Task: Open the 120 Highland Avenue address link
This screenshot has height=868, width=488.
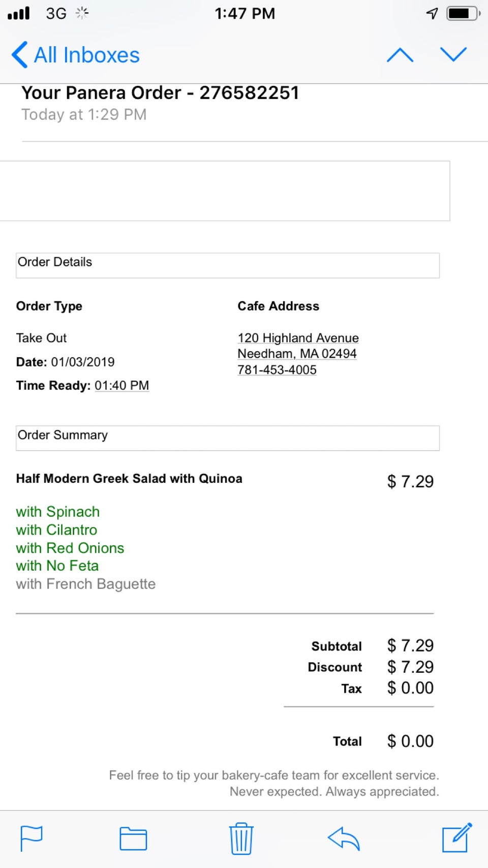Action: pos(298,338)
